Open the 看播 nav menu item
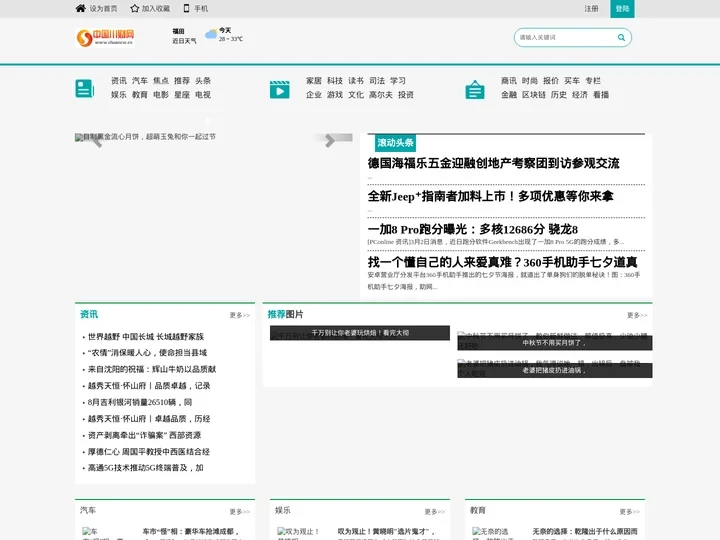 click(x=601, y=95)
